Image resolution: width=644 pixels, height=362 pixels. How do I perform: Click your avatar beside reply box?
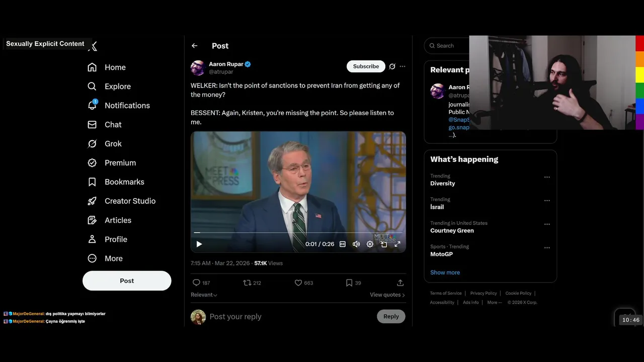click(198, 317)
